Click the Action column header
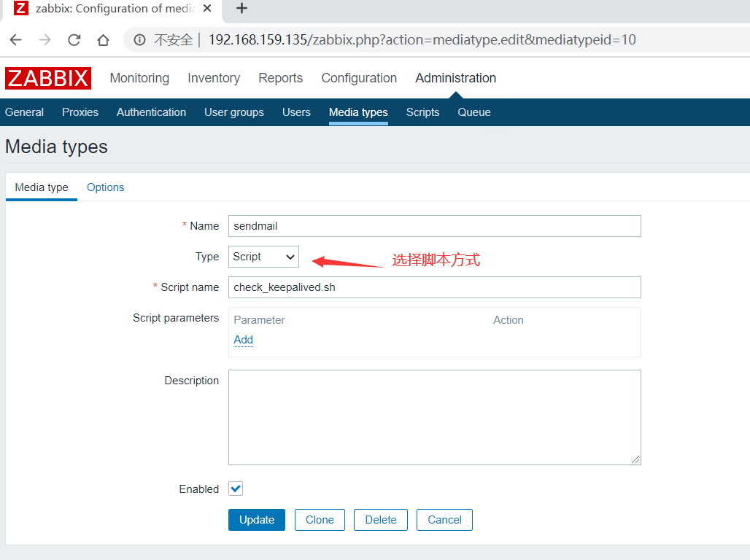This screenshot has height=560, width=750. click(x=509, y=320)
